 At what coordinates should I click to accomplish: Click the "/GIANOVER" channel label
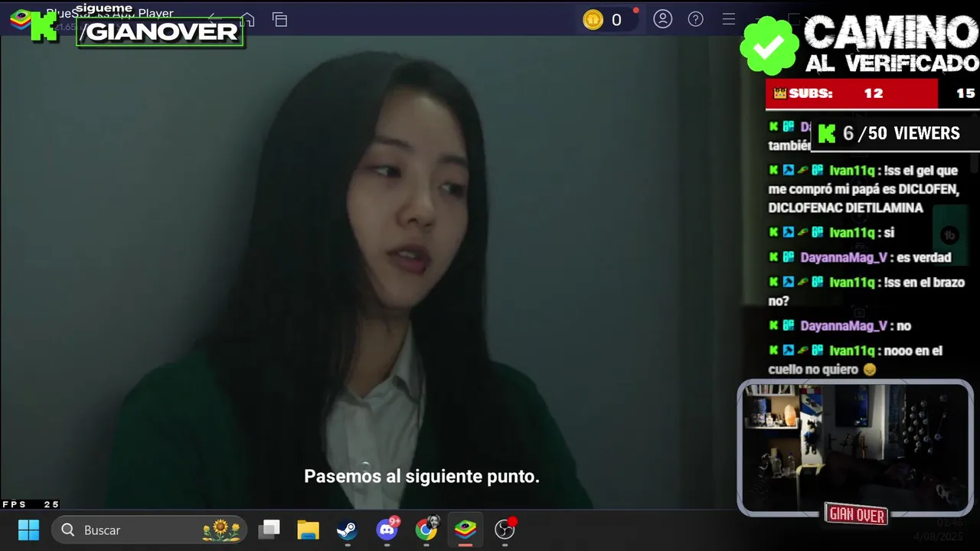click(160, 32)
